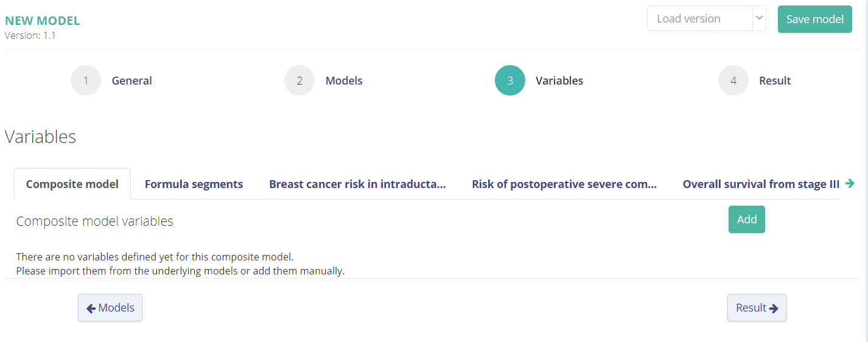Click the step 2 circle icon
The height and width of the screenshot is (342, 868).
(x=299, y=80)
